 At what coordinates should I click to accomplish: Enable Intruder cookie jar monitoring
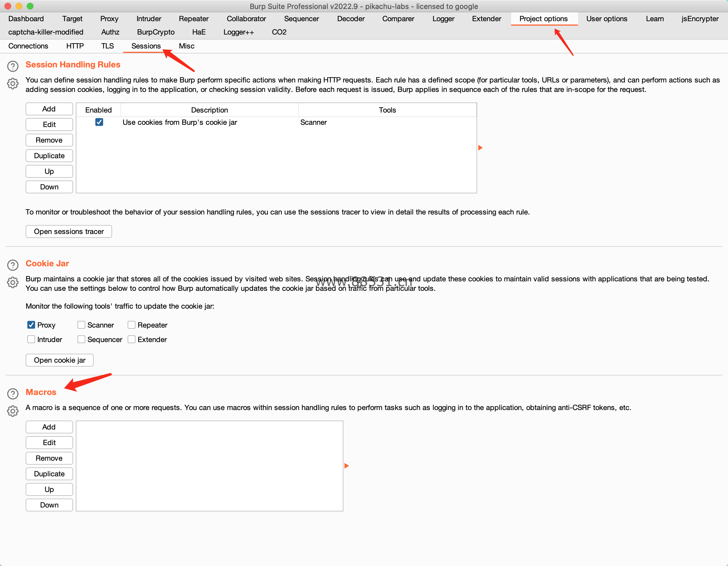[31, 340]
